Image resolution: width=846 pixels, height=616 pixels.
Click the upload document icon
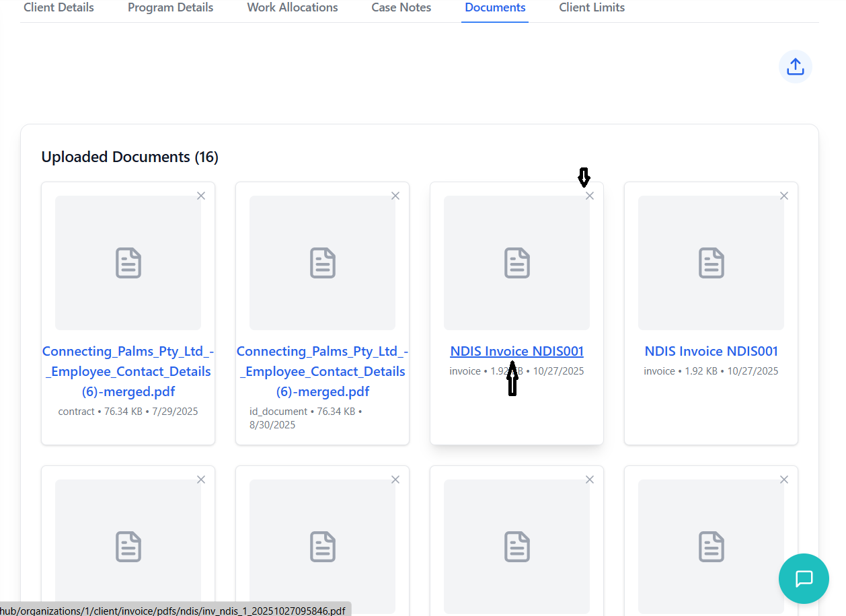[795, 67]
